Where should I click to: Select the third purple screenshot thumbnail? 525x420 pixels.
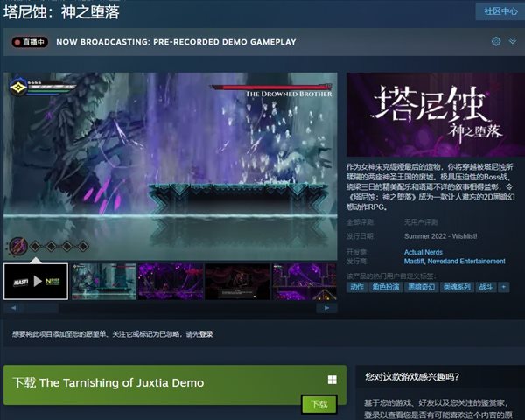point(171,282)
